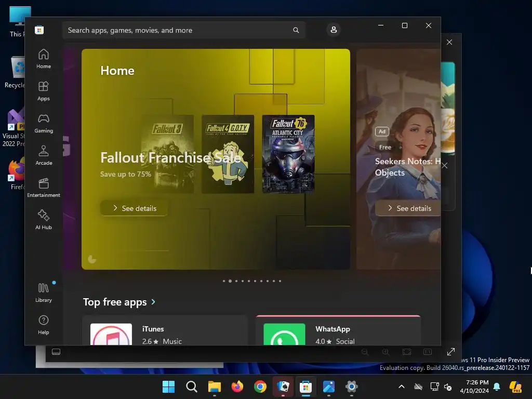The image size is (532, 399).
Task: Jump to last carousel page dot
Action: pyautogui.click(x=280, y=281)
